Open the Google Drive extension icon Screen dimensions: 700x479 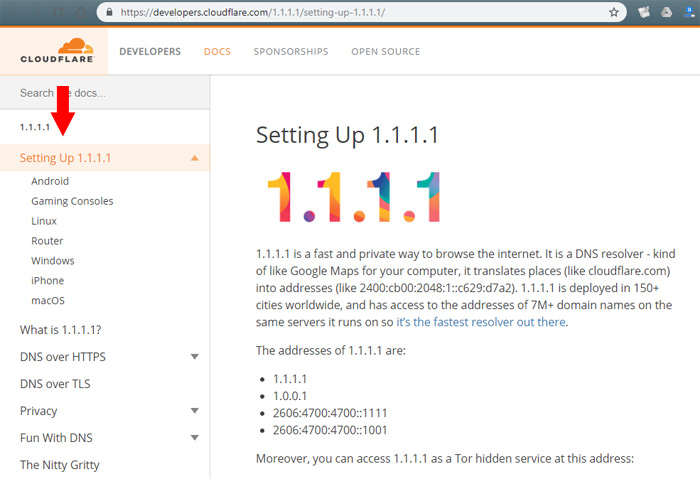click(x=667, y=12)
